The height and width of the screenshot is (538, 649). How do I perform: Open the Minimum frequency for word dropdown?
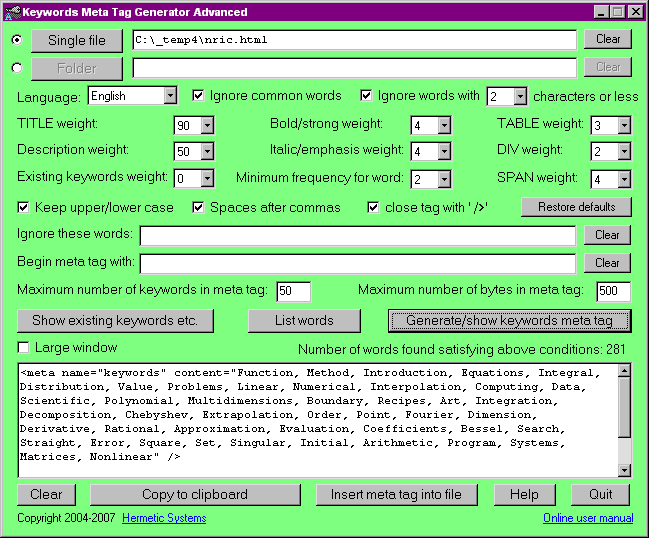444,179
